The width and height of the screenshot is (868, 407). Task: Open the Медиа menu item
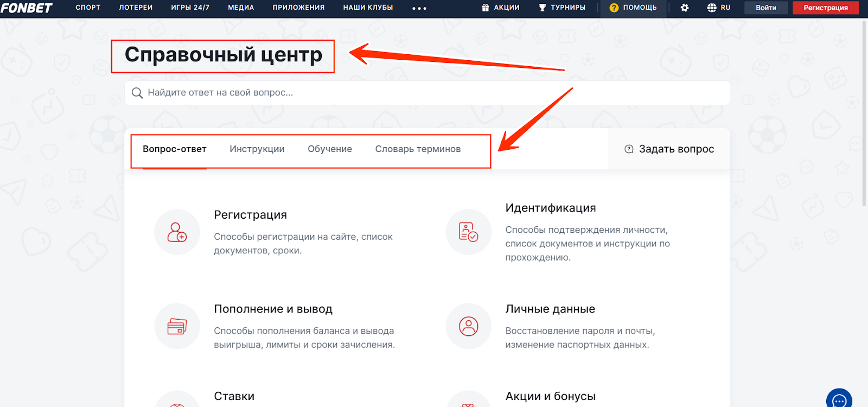tap(241, 8)
